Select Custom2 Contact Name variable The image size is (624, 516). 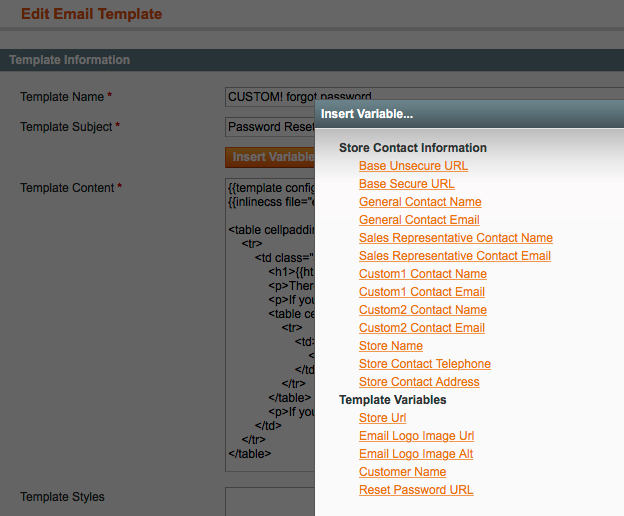pos(423,310)
